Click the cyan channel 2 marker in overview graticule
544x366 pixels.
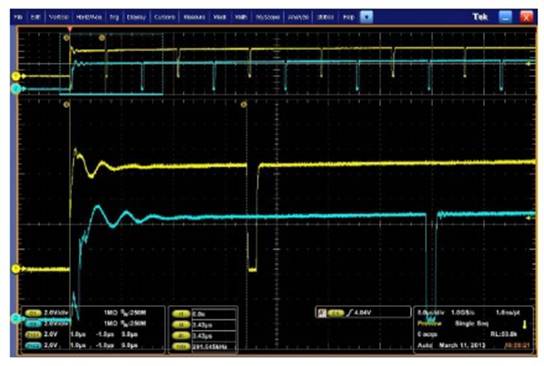coord(16,89)
